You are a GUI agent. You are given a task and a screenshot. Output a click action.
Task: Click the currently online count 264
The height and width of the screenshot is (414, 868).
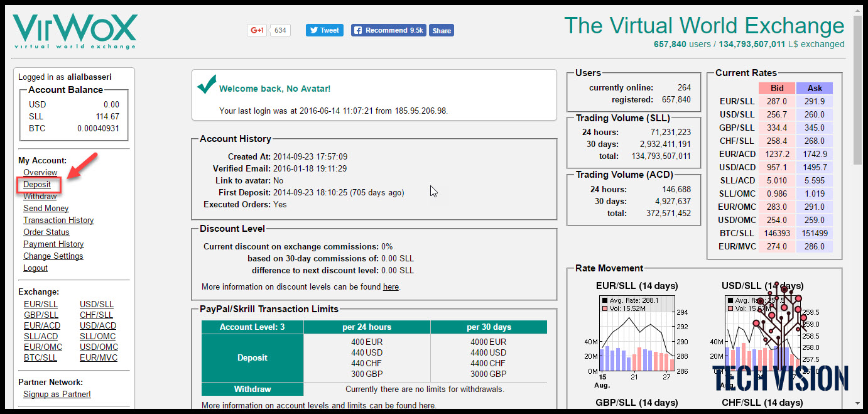click(684, 87)
